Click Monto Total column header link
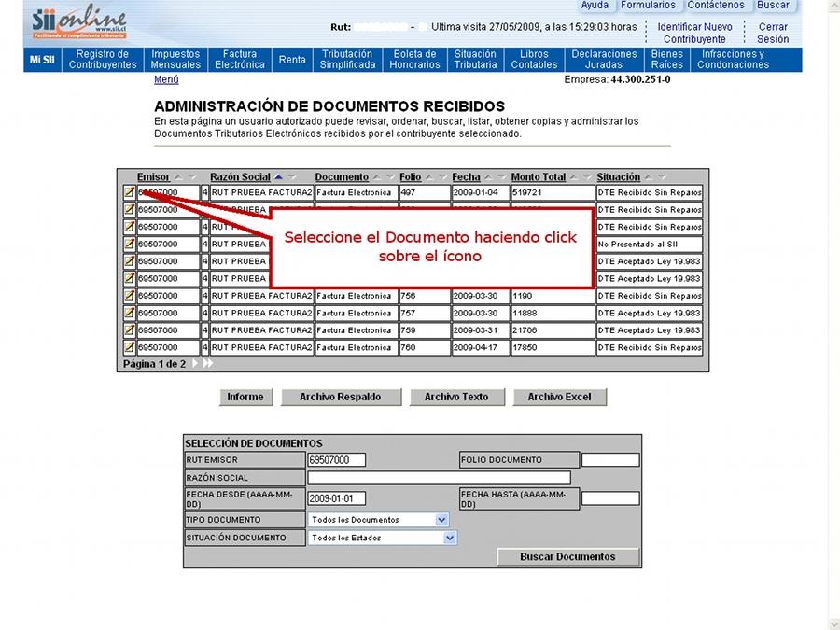This screenshot has height=630, width=840. point(539,176)
